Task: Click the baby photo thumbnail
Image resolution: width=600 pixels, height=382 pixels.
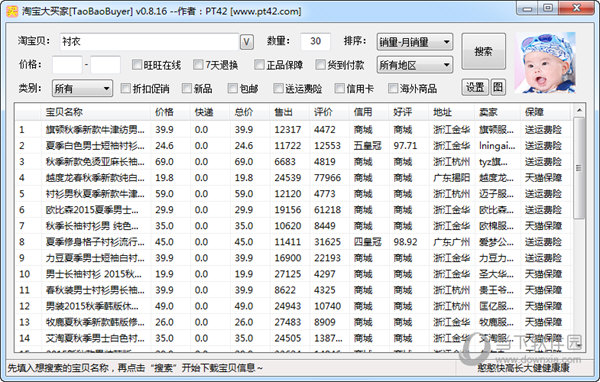Action: (x=545, y=62)
